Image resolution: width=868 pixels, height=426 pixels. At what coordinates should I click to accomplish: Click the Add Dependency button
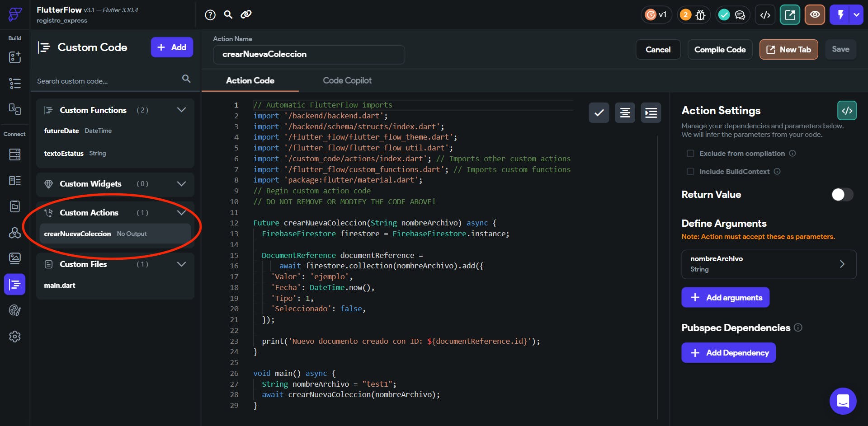pos(728,353)
